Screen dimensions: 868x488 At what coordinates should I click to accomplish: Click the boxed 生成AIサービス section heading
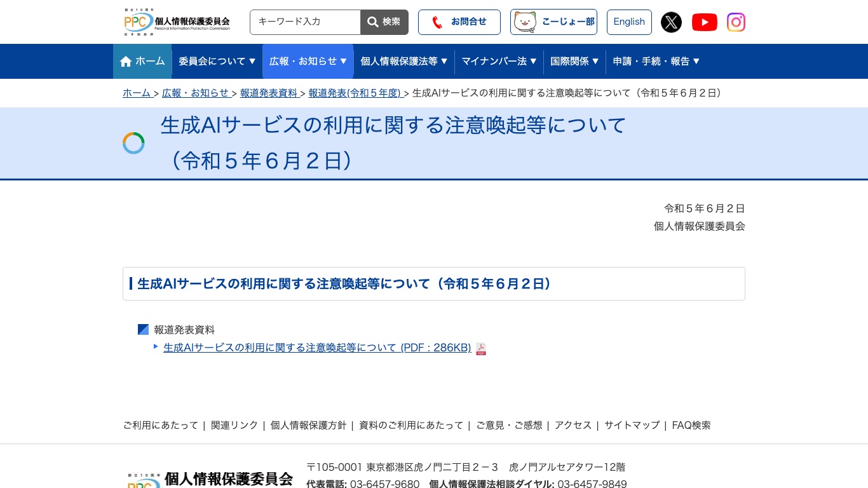pyautogui.click(x=434, y=283)
